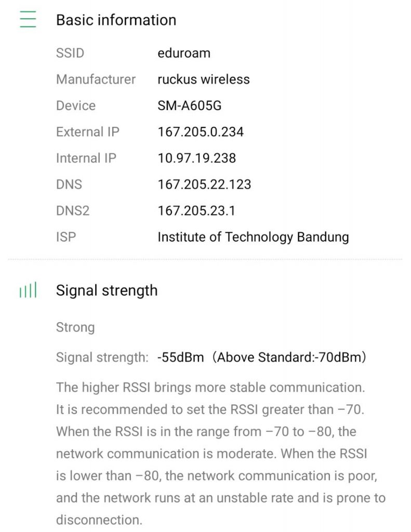Click the Device label
This screenshot has height=532, width=411.
coord(76,105)
